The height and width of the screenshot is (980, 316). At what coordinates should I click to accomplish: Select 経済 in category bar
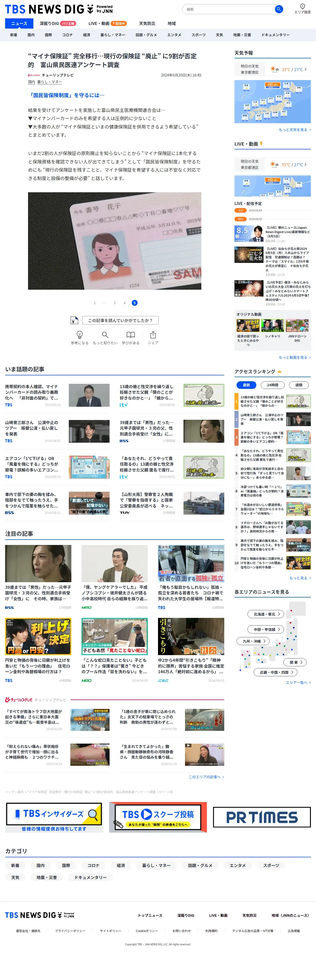tap(86, 35)
